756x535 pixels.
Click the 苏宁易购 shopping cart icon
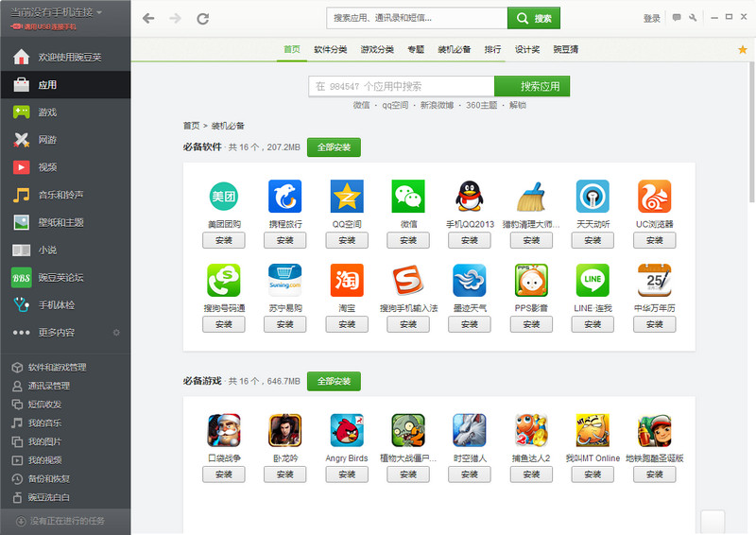pos(285,281)
